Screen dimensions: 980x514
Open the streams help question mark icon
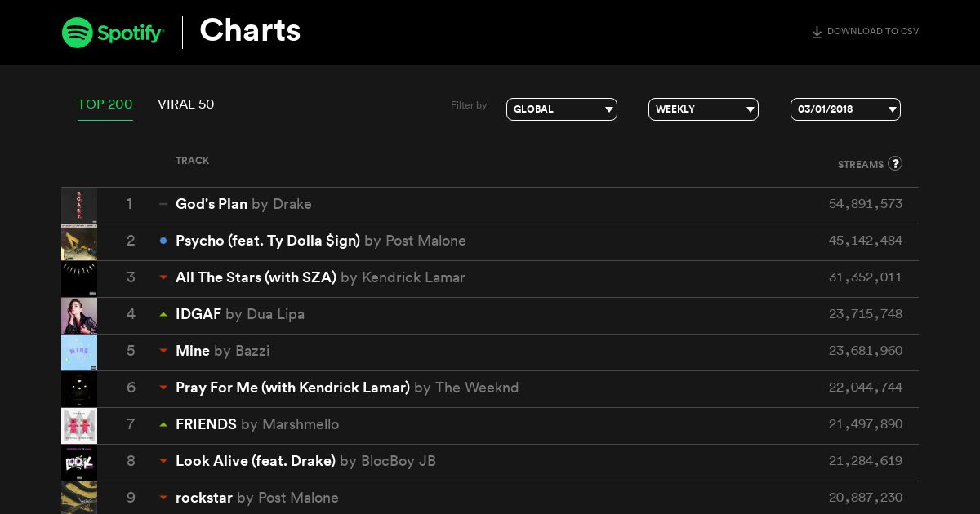pos(895,163)
